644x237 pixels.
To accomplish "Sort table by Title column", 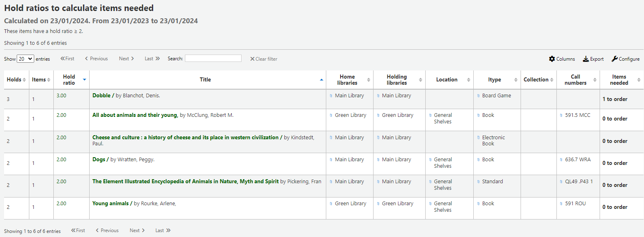I will (205, 80).
